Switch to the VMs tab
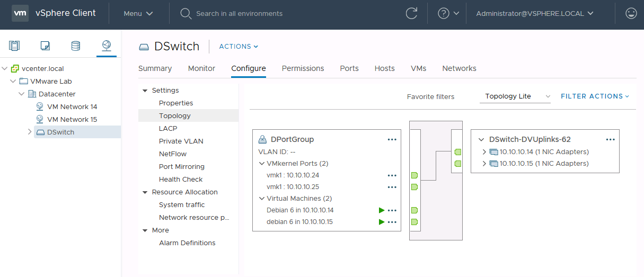Image resolution: width=644 pixels, height=277 pixels. 418,68
